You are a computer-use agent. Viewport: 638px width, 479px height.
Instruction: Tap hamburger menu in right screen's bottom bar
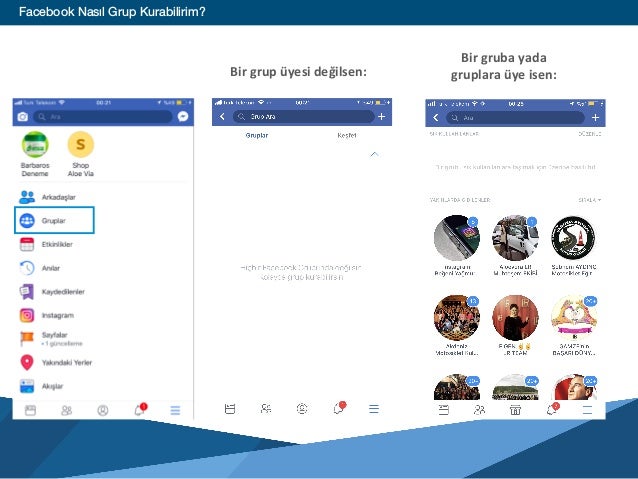click(x=588, y=410)
